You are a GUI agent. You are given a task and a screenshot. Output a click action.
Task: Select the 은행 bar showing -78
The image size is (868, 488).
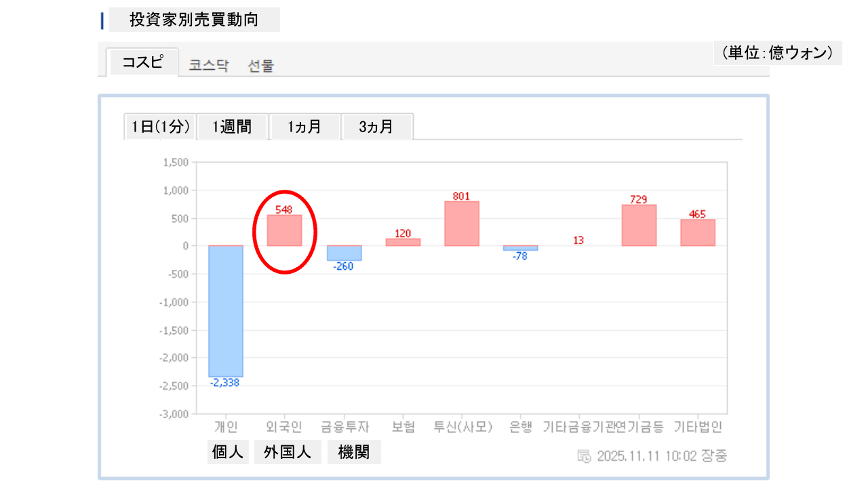tap(520, 248)
